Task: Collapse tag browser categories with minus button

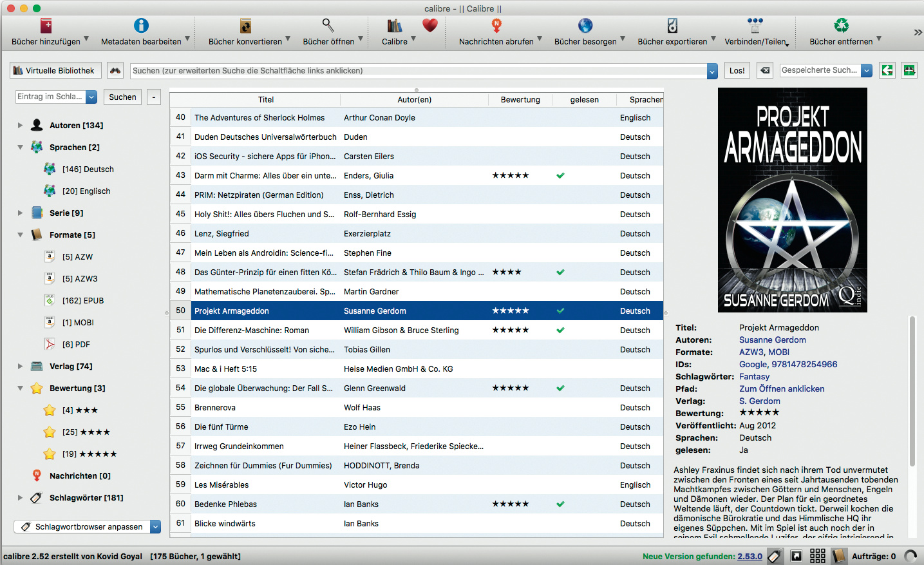Action: [x=153, y=97]
